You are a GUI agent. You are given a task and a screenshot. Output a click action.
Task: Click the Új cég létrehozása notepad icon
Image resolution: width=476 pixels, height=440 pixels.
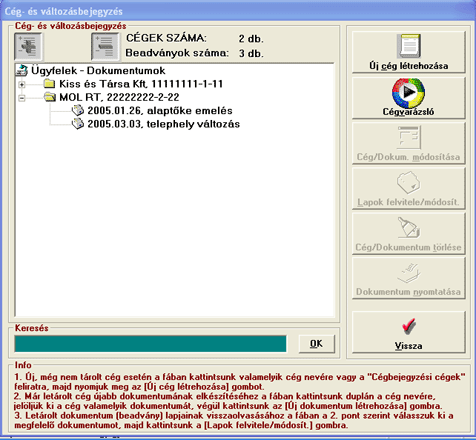tap(409, 46)
